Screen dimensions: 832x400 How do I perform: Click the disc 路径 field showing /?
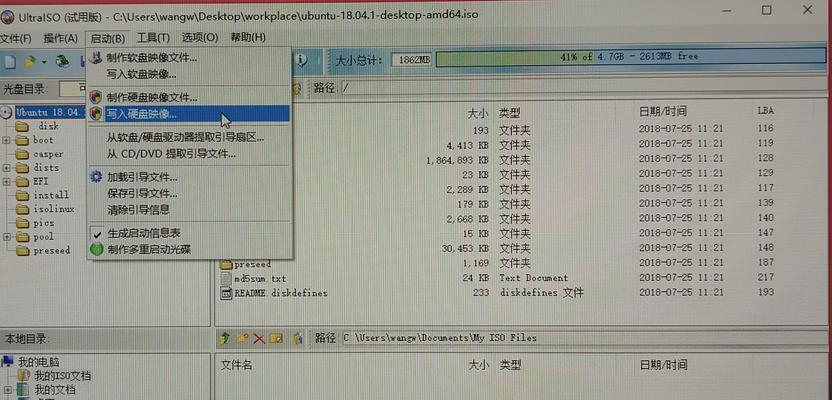pos(584,88)
